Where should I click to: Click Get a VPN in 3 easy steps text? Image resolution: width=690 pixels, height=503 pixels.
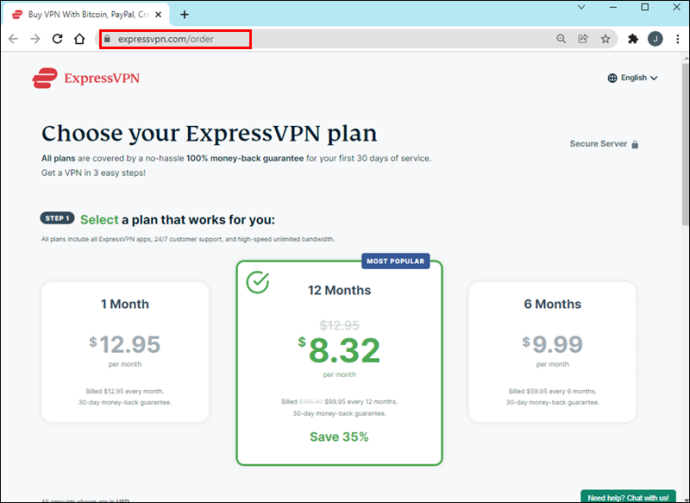pyautogui.click(x=93, y=173)
